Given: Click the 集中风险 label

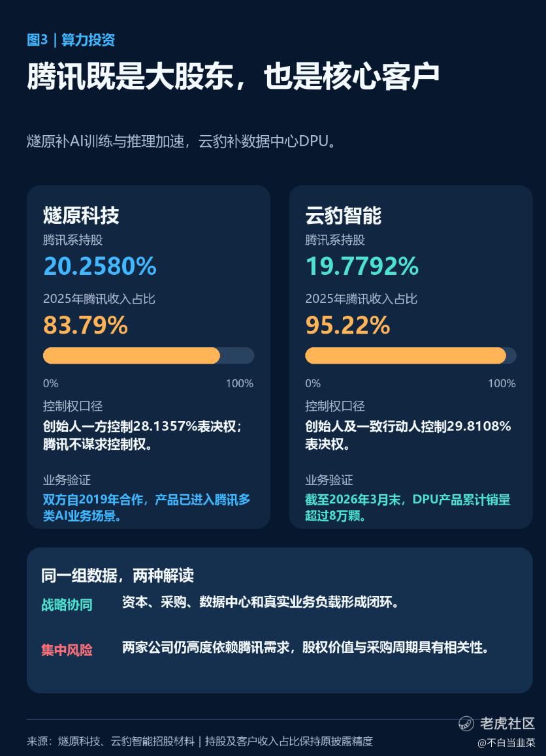Looking at the screenshot, I should pos(67,650).
